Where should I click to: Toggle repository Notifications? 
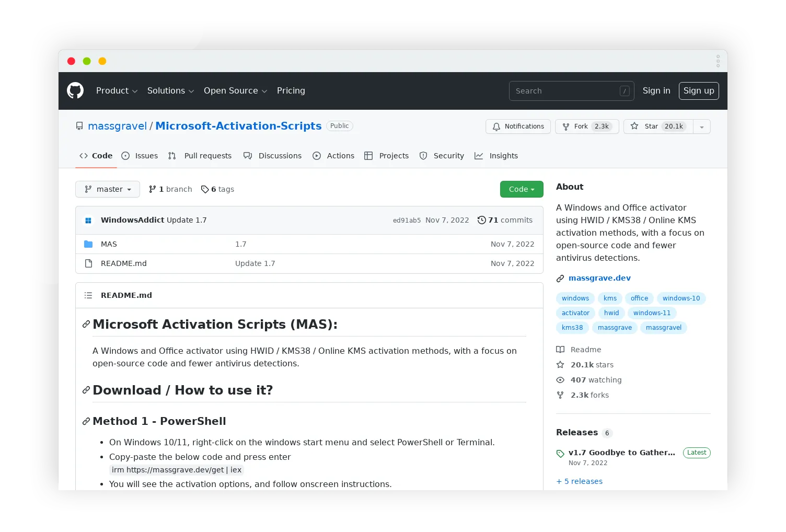[x=518, y=126]
